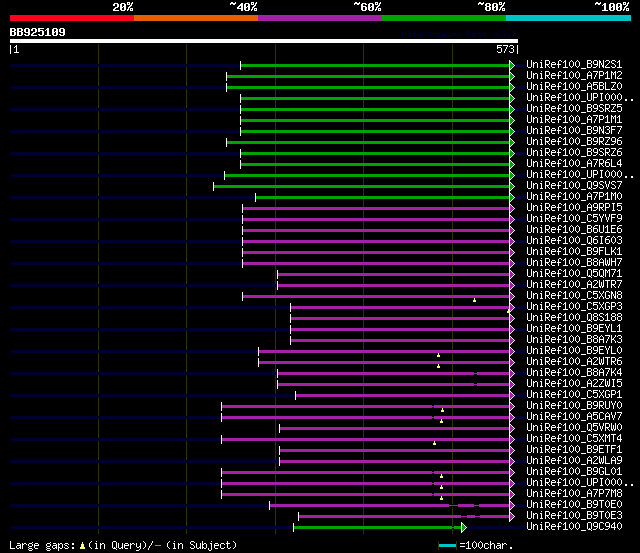Select the UniRef100_C5YVF9 label
Viewport: 640px width, 553px height.
click(x=574, y=219)
